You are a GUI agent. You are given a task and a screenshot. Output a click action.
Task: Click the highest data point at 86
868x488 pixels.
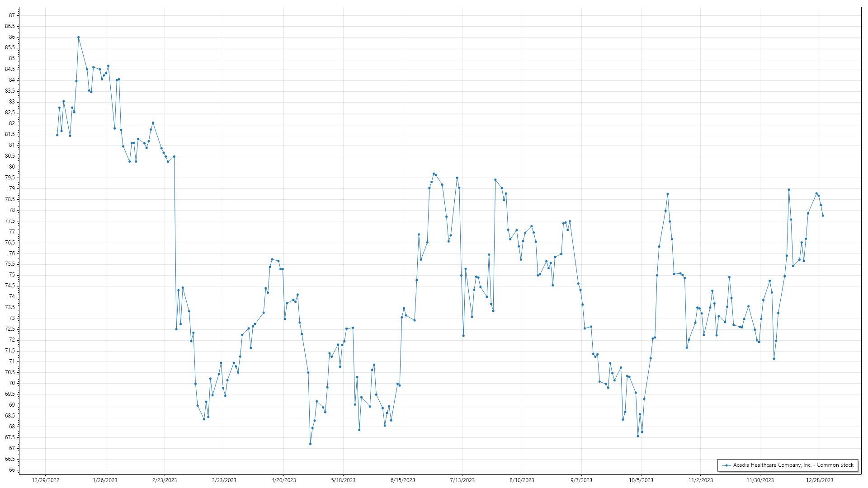pos(78,38)
